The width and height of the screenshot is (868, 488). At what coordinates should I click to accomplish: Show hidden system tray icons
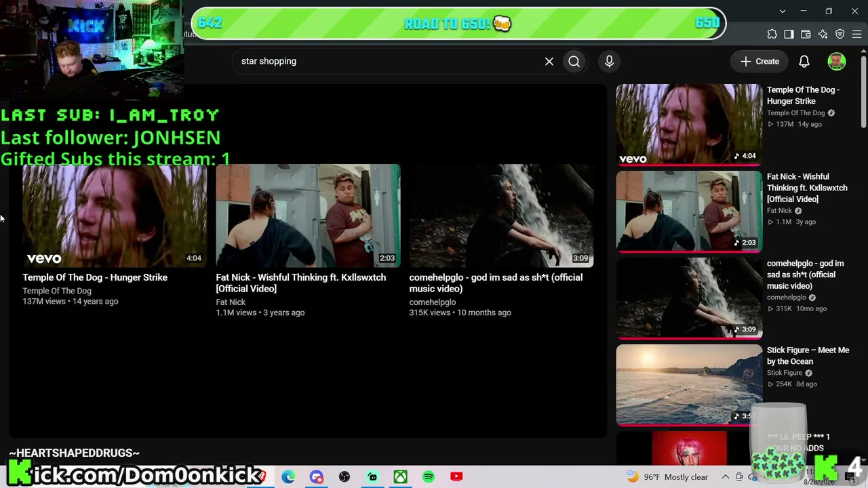coord(725,476)
